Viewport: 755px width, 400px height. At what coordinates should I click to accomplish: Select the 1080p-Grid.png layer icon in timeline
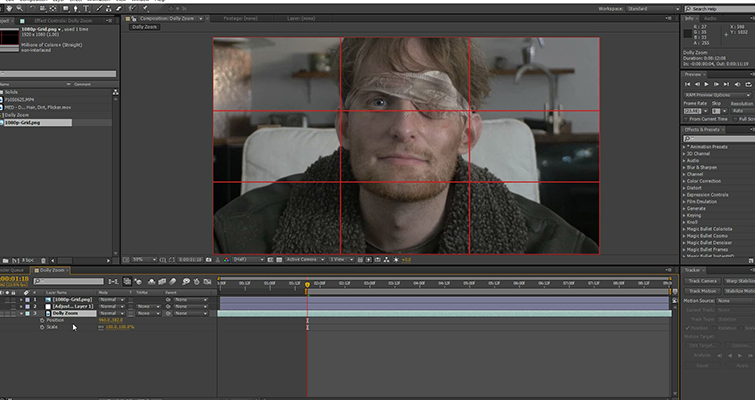pyautogui.click(x=46, y=298)
